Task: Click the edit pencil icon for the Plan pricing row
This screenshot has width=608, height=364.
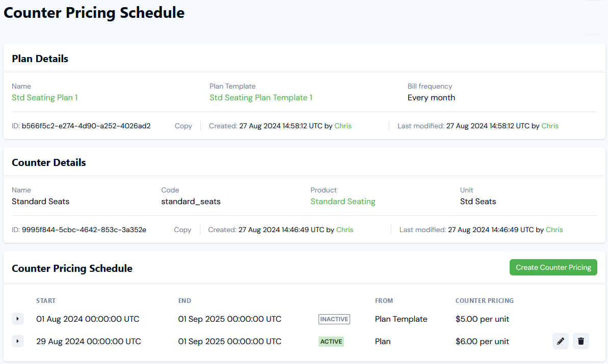Action: tap(560, 341)
